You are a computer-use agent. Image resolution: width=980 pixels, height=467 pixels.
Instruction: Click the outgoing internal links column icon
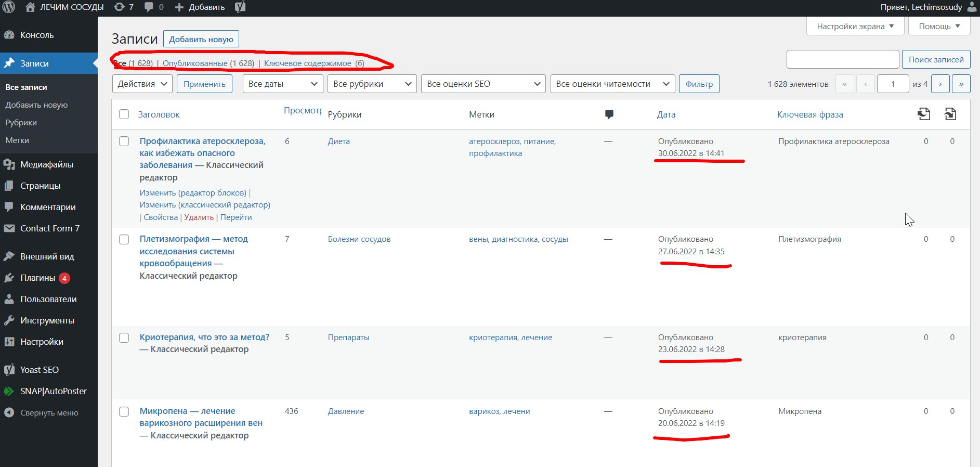[x=924, y=114]
